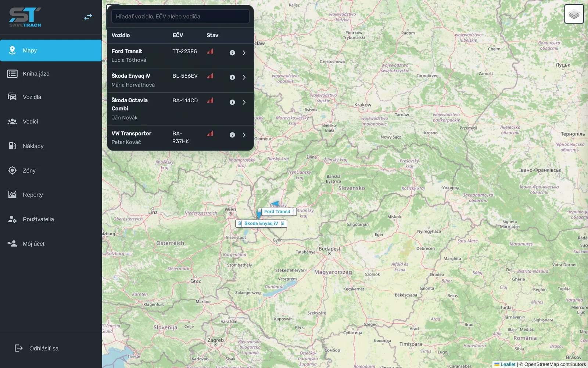Click driver name Mária Horváthová

coord(133,85)
